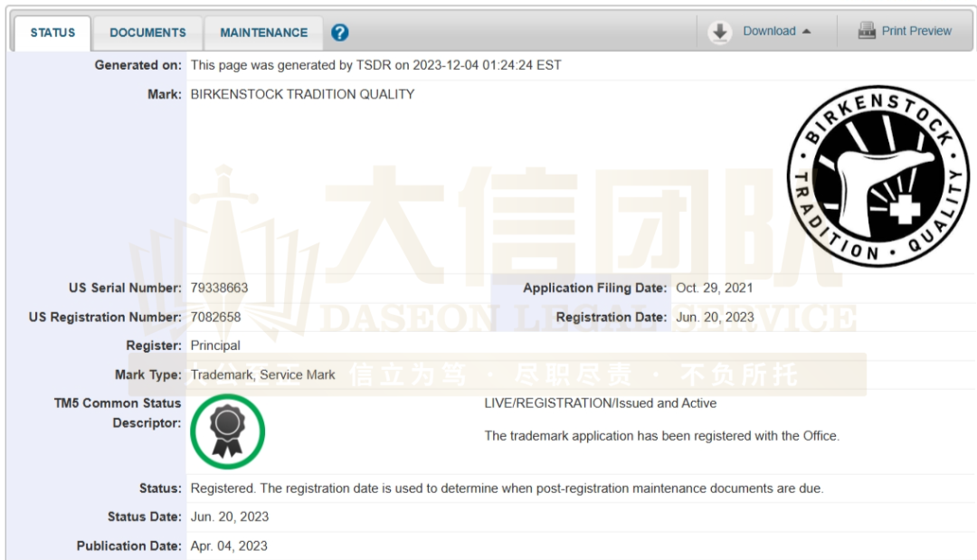Click the Mark Type value Trademark, Service Mark
The height and width of the screenshot is (560, 977).
262,375
